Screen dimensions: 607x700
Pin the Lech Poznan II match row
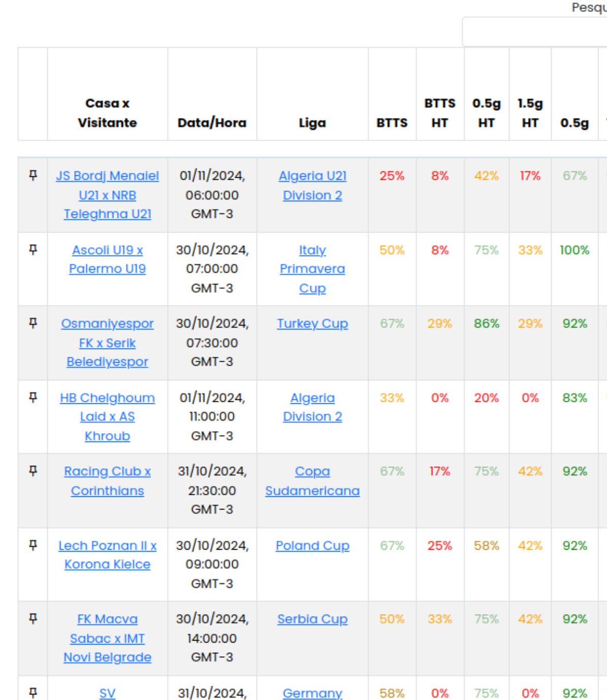(x=33, y=545)
